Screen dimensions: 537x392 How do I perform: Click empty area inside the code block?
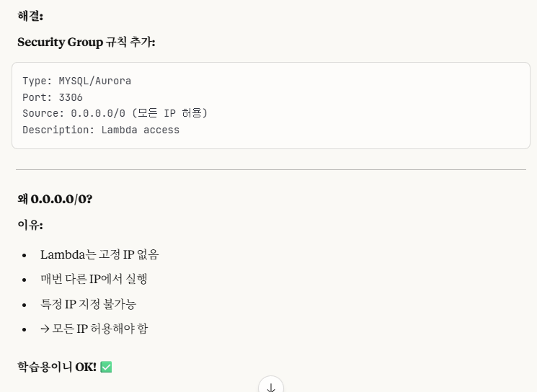(x=360, y=105)
